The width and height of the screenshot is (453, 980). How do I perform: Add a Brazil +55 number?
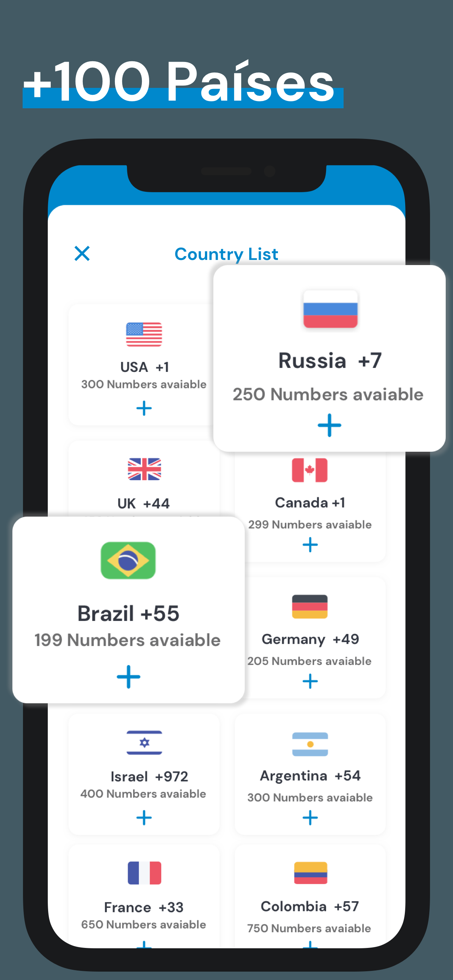pos(128,676)
